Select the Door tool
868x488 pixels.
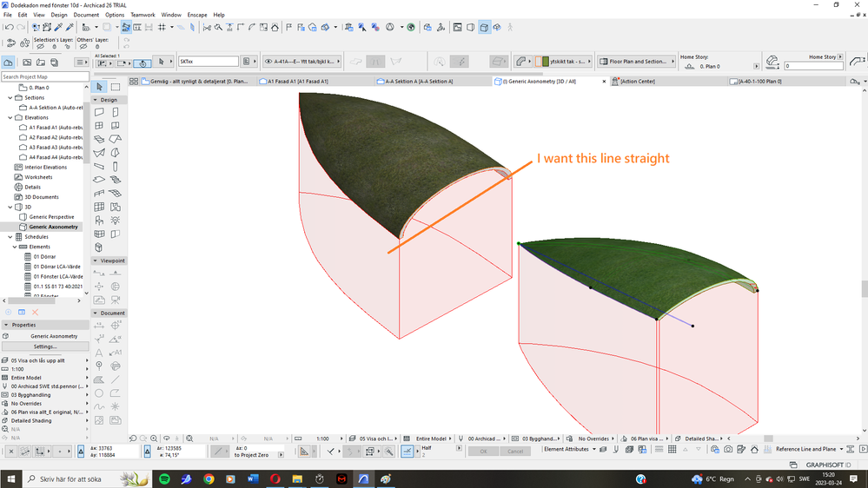click(x=116, y=112)
